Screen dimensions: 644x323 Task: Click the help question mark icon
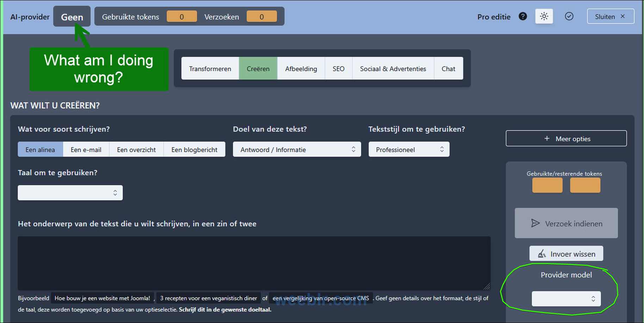click(523, 16)
